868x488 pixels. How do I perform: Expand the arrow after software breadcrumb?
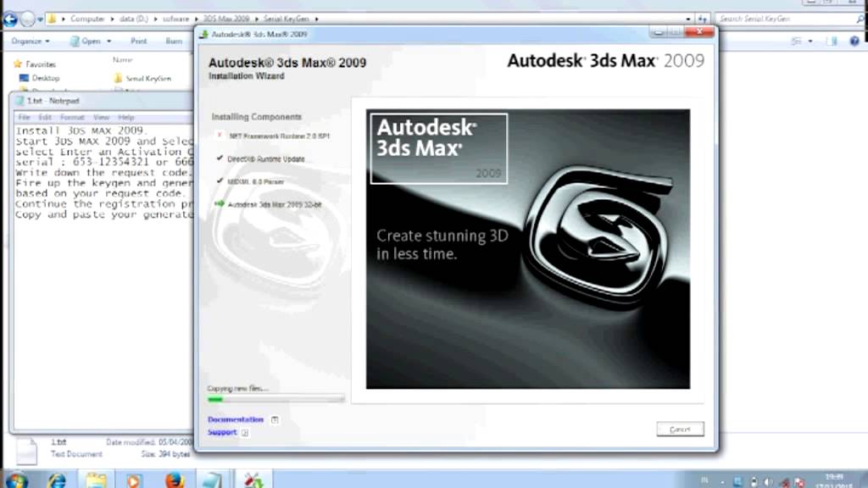pos(196,19)
